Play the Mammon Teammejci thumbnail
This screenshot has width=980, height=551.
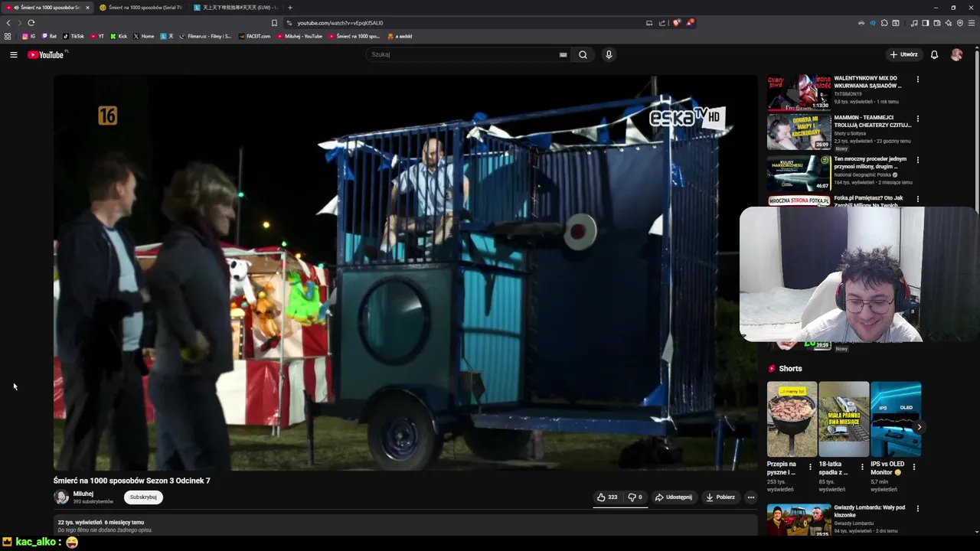(799, 132)
